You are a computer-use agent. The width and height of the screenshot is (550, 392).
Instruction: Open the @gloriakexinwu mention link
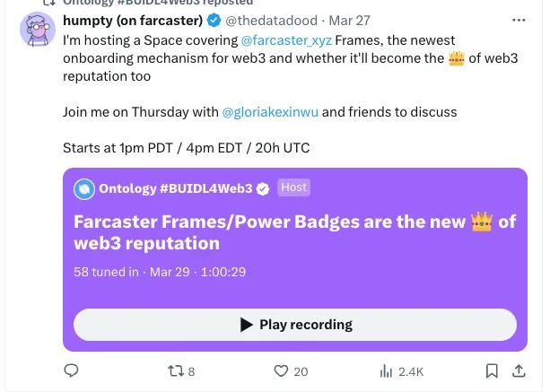pyautogui.click(x=269, y=112)
